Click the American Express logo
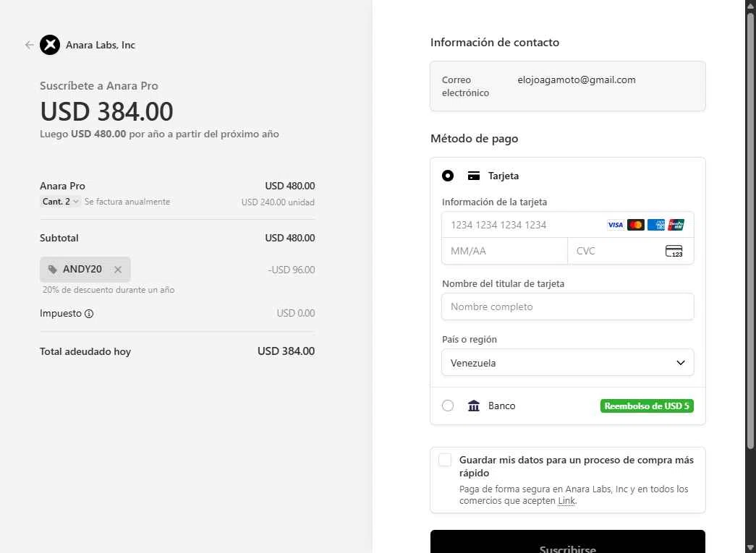 (x=655, y=225)
